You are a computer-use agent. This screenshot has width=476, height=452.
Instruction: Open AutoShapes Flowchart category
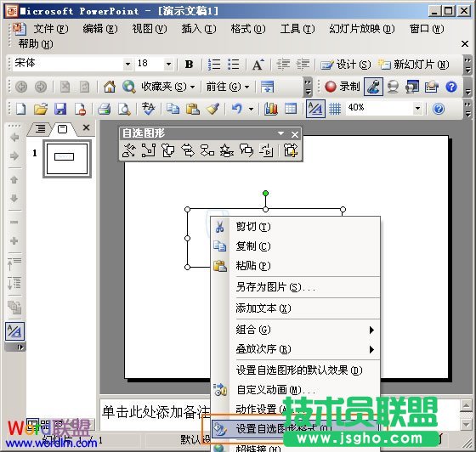[207, 150]
